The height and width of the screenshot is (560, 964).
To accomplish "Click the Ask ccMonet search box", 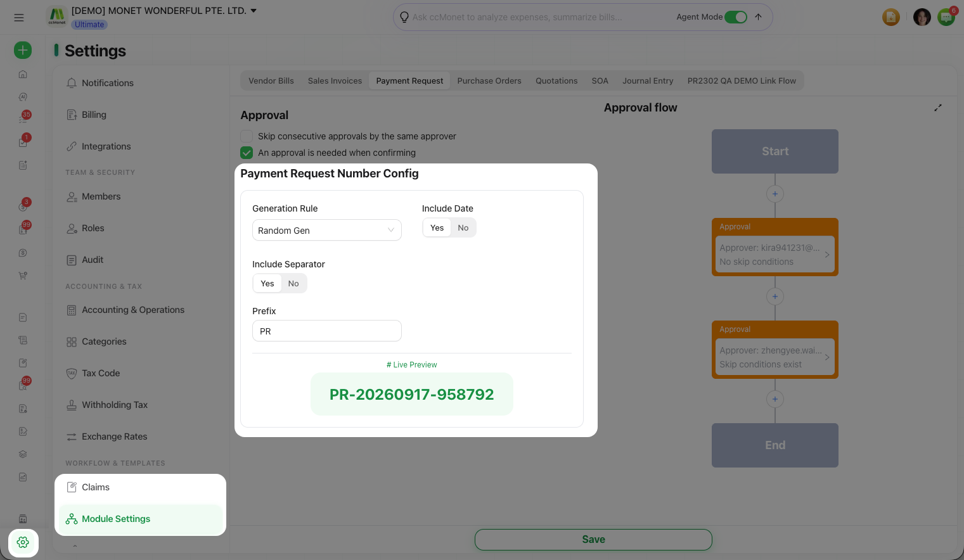I will [x=539, y=17].
